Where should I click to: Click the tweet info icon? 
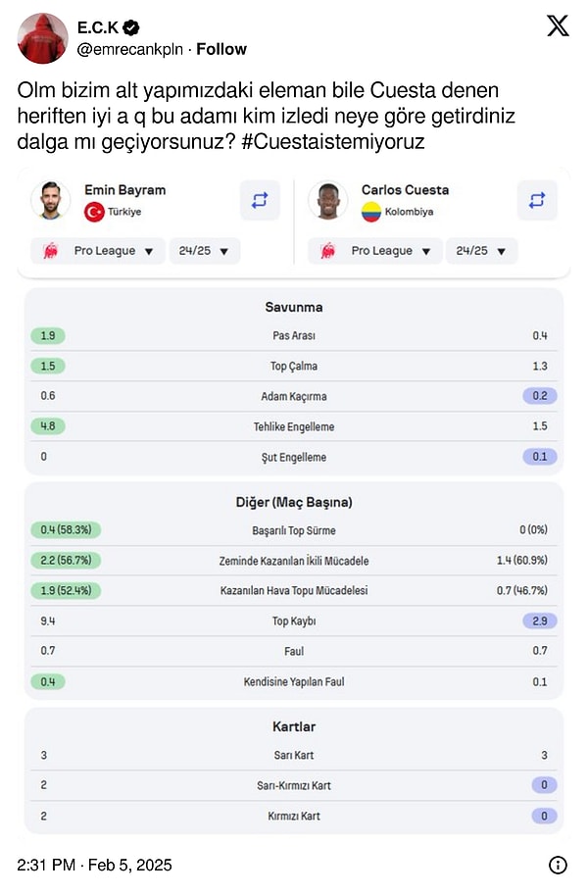click(558, 865)
